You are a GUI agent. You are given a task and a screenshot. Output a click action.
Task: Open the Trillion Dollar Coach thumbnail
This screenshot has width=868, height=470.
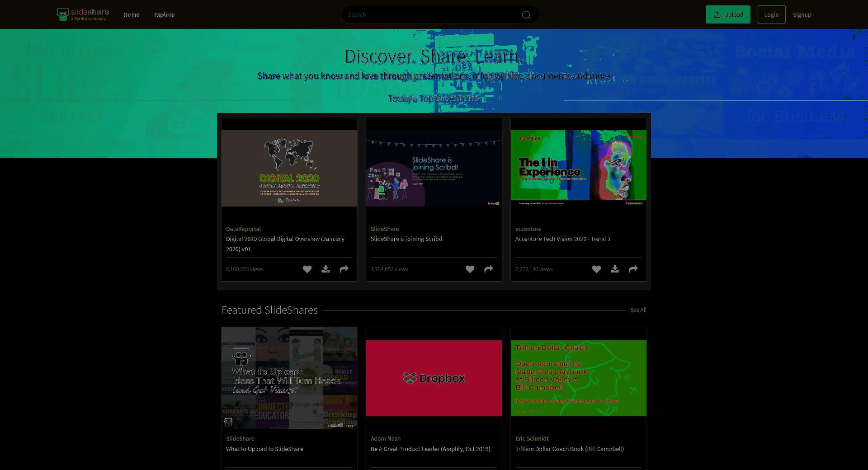tap(579, 378)
